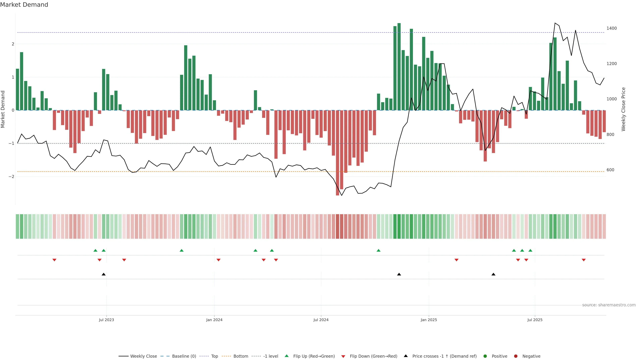The height and width of the screenshot is (362, 644).
Task: Click the -1 level legend item
Action: [271, 356]
